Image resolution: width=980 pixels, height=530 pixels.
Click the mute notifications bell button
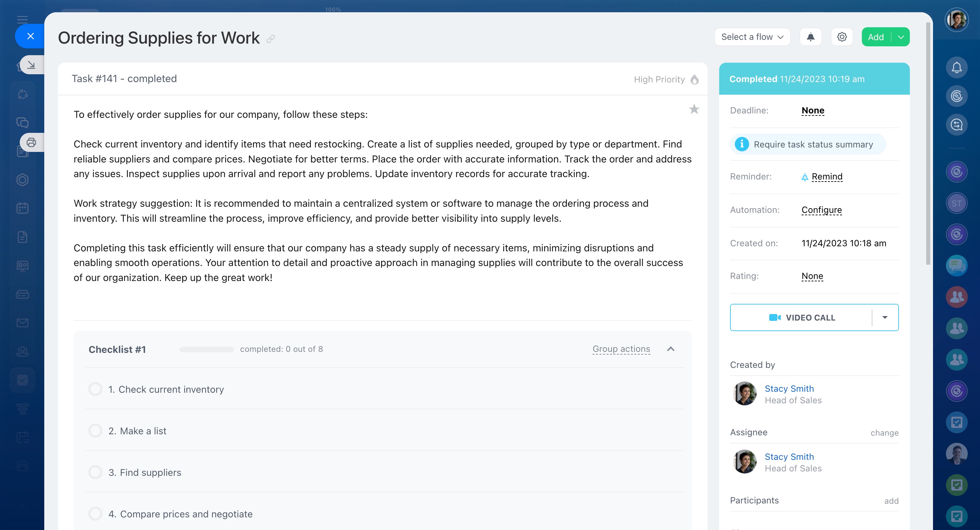pos(810,37)
